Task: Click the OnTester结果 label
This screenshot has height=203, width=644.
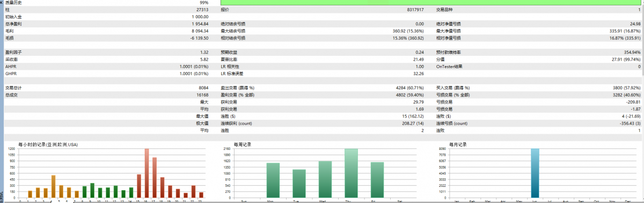Action: click(x=449, y=66)
